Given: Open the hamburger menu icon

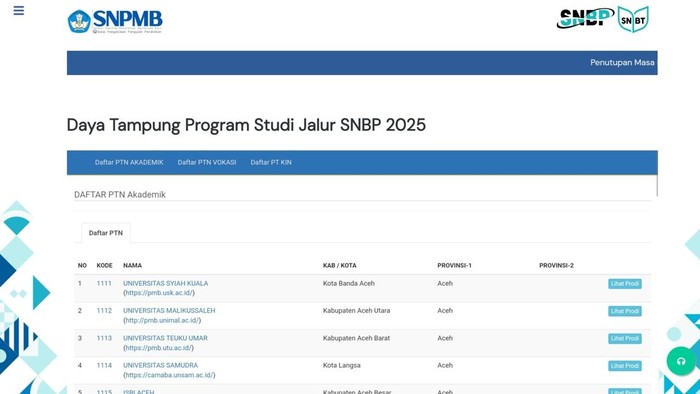Looking at the screenshot, I should [x=19, y=10].
